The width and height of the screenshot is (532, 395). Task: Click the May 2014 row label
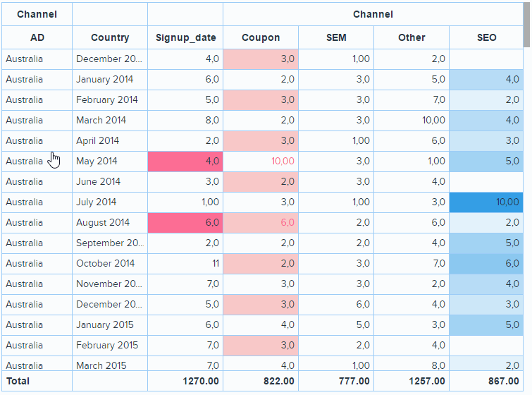coord(97,161)
